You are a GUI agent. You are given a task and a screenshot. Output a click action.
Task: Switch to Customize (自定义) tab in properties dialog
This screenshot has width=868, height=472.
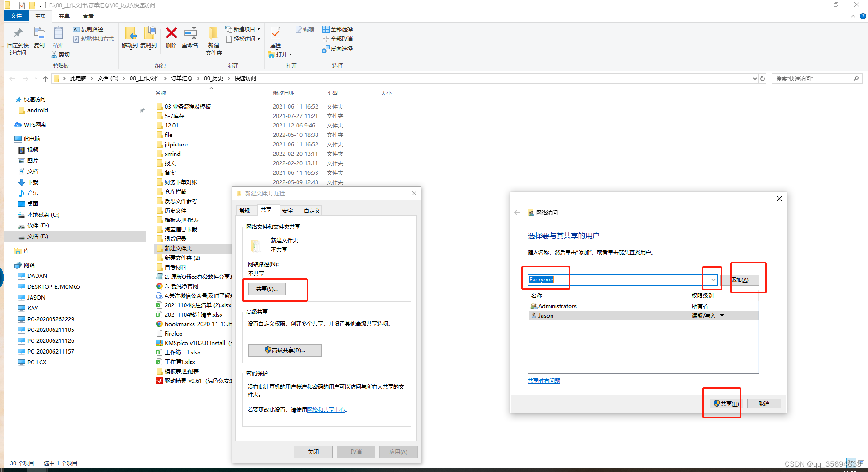pyautogui.click(x=312, y=211)
